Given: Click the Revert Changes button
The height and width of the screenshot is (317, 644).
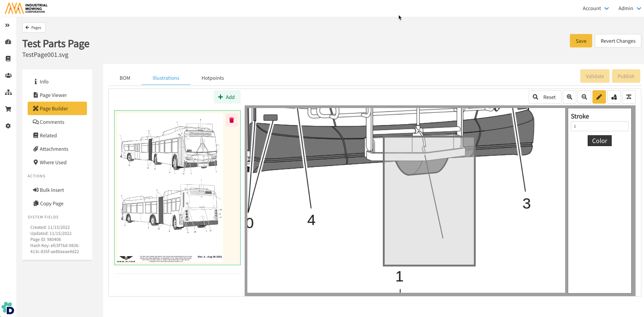Looking at the screenshot, I should click(618, 41).
